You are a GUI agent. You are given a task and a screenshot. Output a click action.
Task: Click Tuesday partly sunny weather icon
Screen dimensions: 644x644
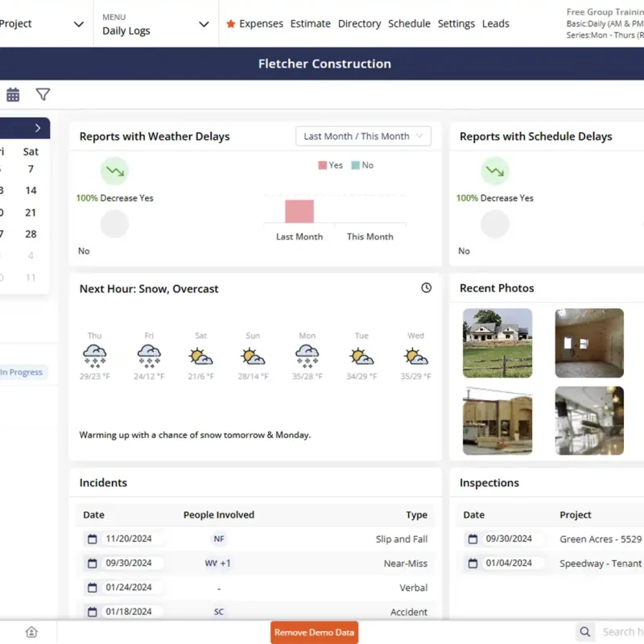click(361, 356)
